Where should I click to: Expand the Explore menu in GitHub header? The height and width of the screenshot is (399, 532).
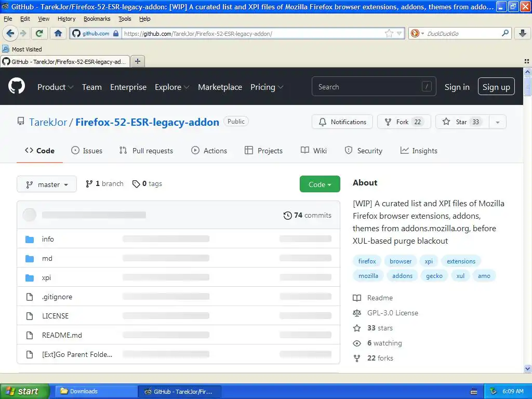tap(172, 87)
